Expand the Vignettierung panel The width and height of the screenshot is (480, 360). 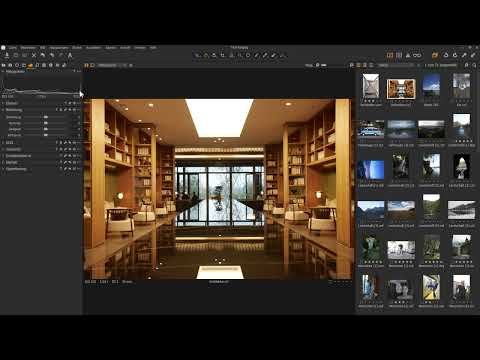[x=3, y=169]
